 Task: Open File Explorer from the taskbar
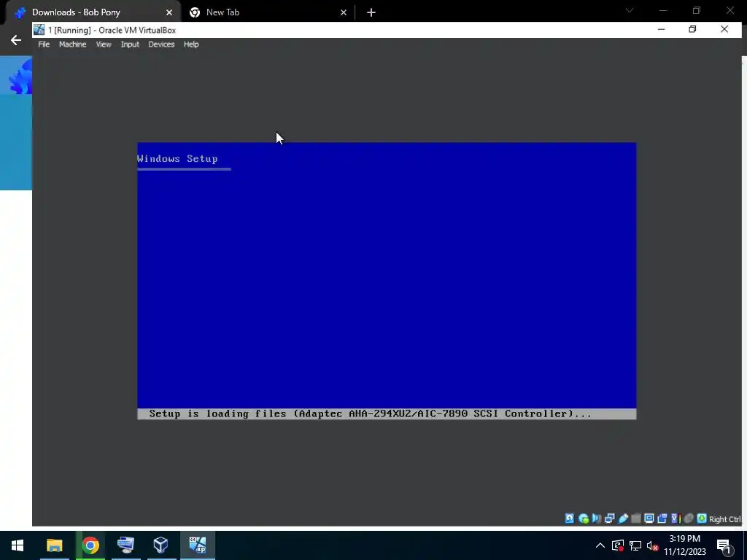[54, 545]
